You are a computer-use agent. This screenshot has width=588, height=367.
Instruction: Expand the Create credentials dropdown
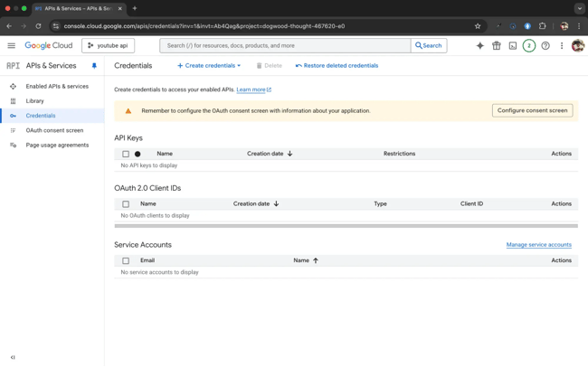[x=209, y=66]
